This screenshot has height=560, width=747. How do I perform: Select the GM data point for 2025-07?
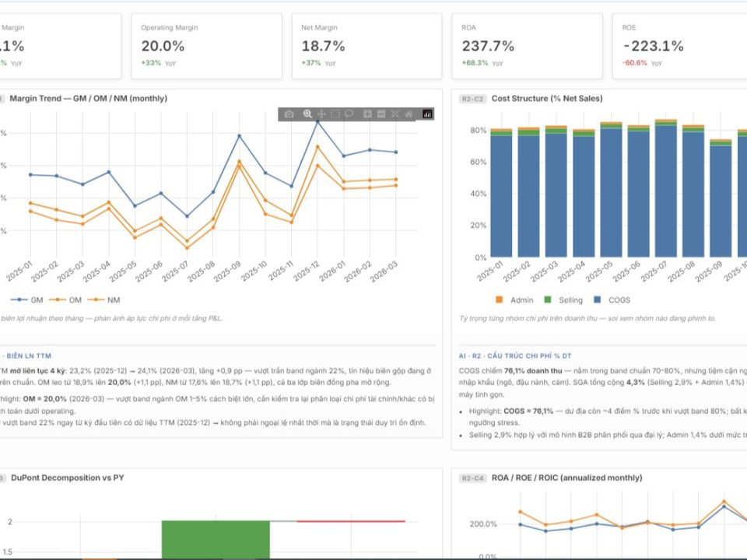coord(187,216)
